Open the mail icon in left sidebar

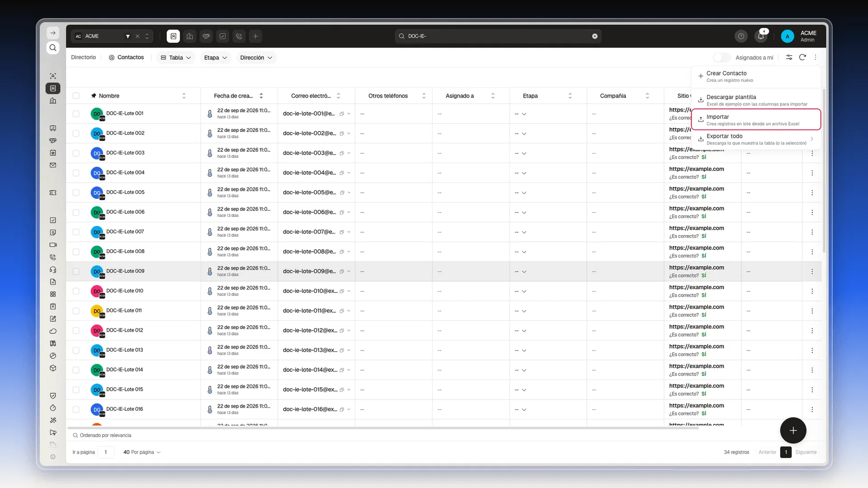pos(53,165)
